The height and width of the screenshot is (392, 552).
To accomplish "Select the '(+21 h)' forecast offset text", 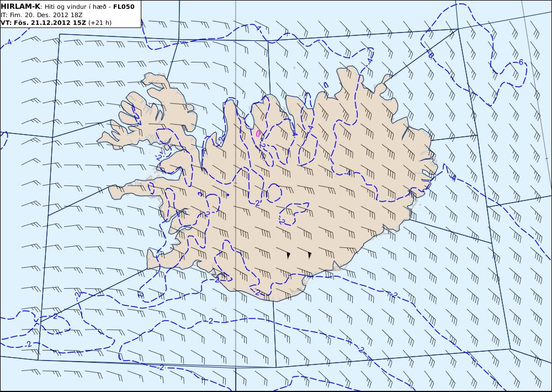I will (x=100, y=23).
